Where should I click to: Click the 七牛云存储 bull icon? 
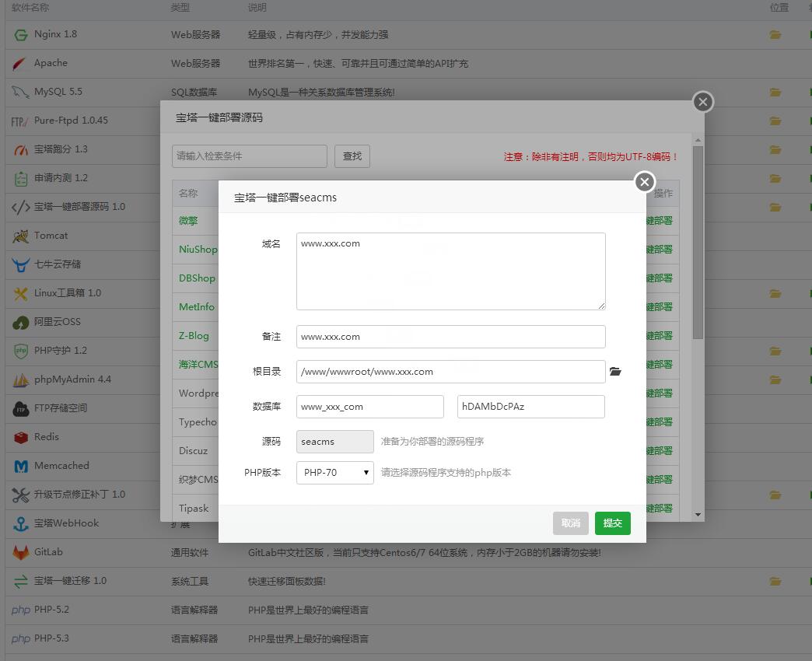pyautogui.click(x=21, y=265)
